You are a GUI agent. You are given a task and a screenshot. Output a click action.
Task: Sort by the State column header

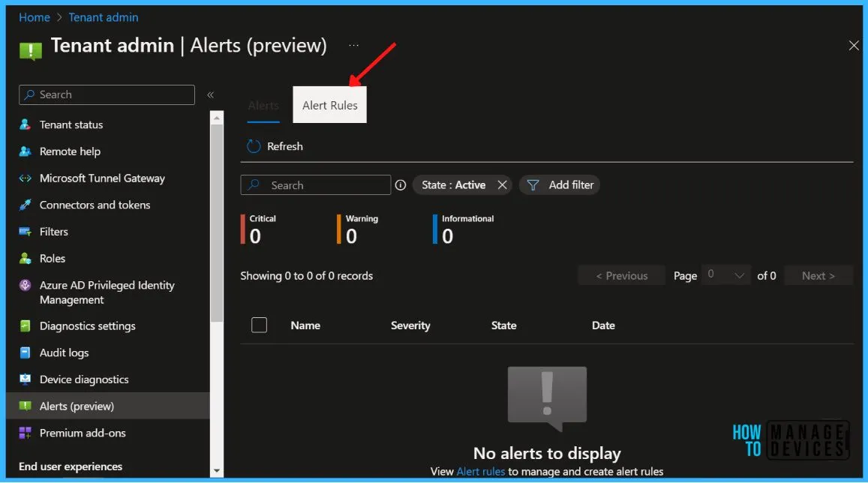[x=503, y=325]
